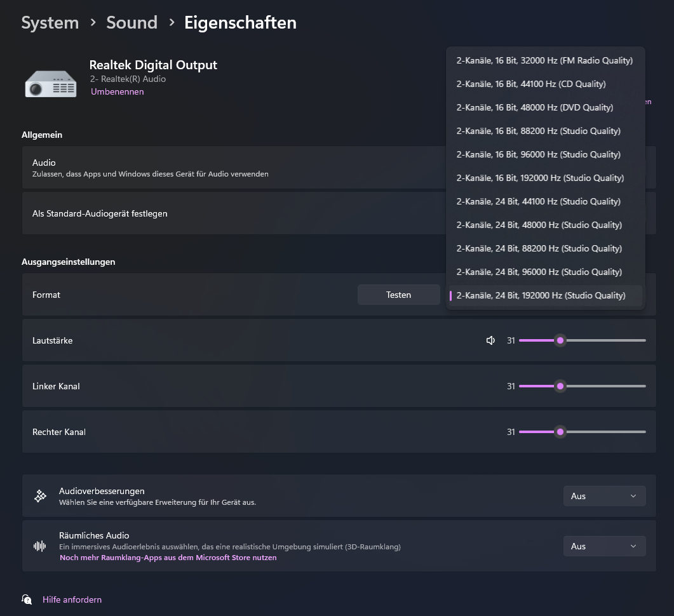Go back to Sound in breadcrumb
This screenshot has height=616, width=674.
[x=131, y=23]
